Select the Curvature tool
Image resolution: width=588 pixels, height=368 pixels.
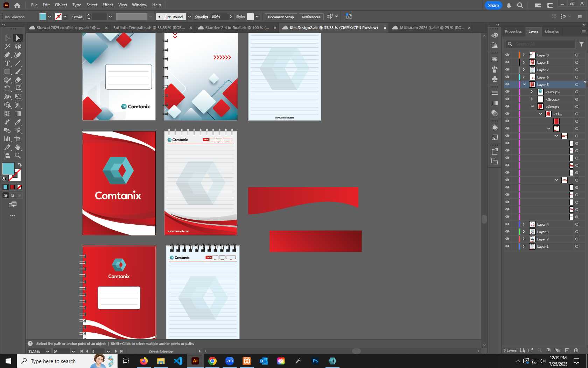click(x=18, y=55)
